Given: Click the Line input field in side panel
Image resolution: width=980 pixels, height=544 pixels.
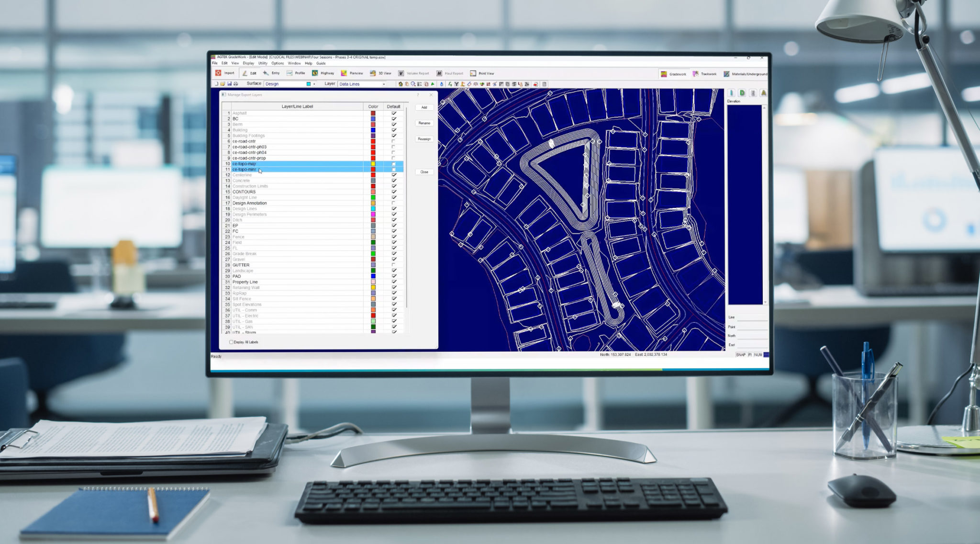Looking at the screenshot, I should coord(752,317).
